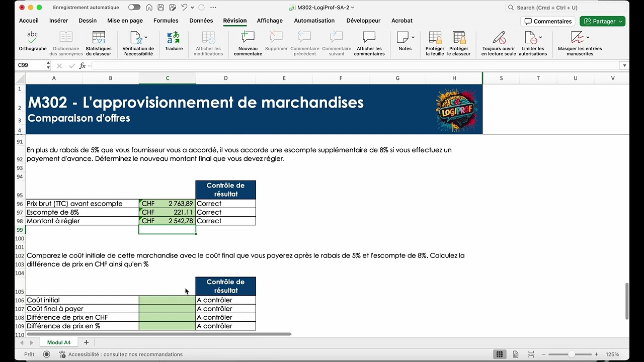Select the green cell next to Coût initial
Viewport: 644px width, 362px height.
167,300
